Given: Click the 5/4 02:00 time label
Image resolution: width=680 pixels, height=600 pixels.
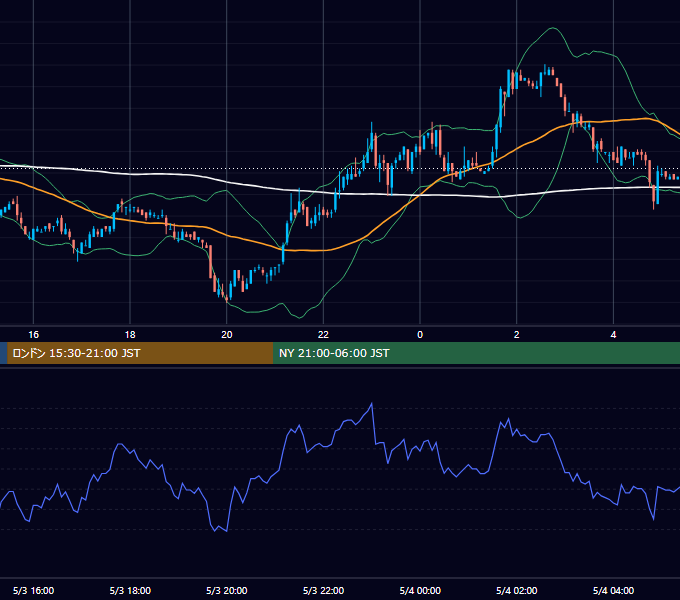Looking at the screenshot, I should click(x=517, y=591).
